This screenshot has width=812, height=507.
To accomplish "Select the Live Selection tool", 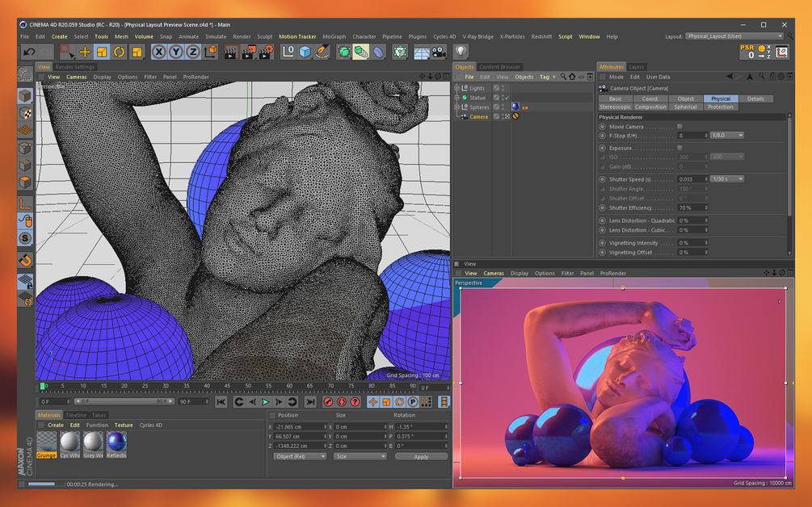I will coord(67,52).
